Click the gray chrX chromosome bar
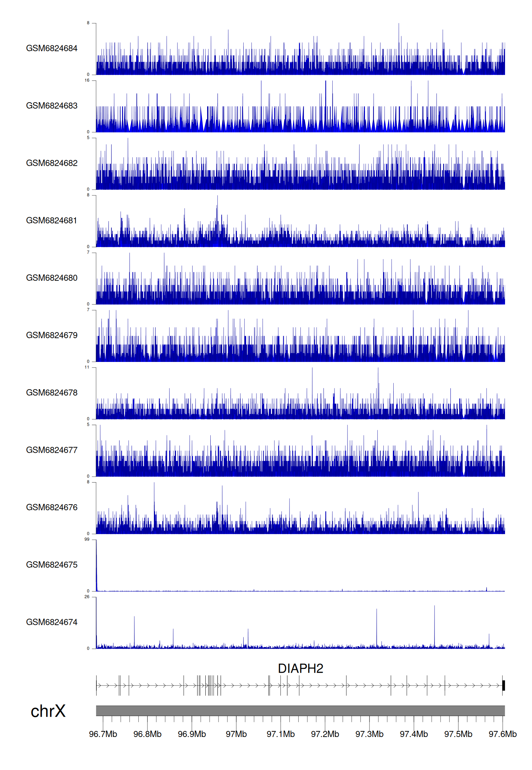This screenshot has height=770, width=532. coord(300,711)
